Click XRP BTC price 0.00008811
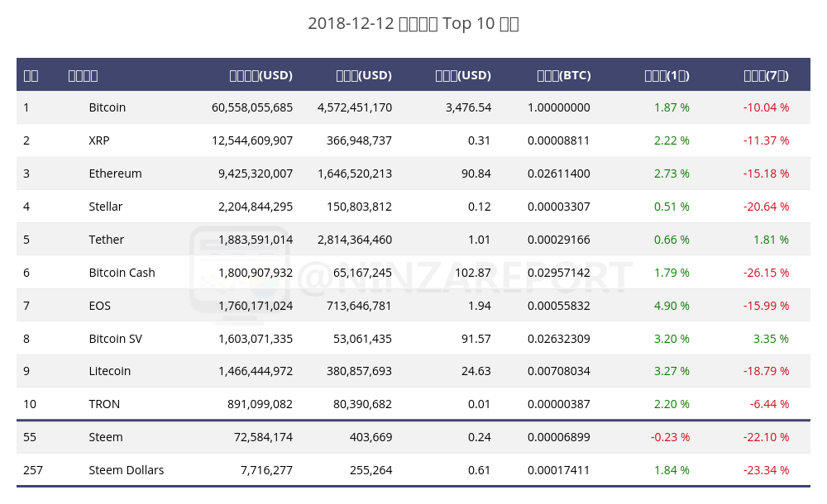827x504 pixels. coord(558,140)
